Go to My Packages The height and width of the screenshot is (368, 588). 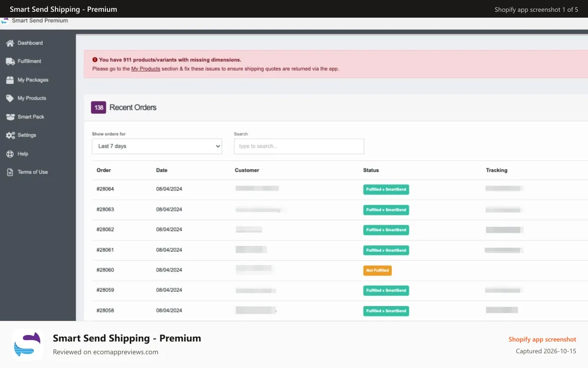(33, 80)
